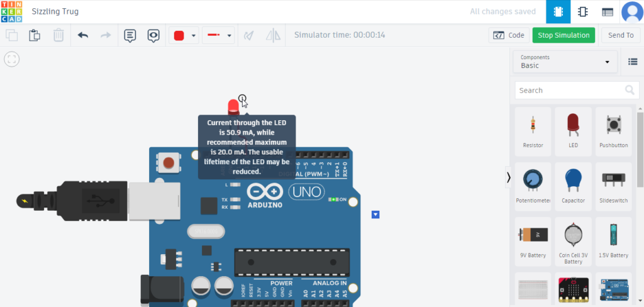Toggle notes visibility eye icon
This screenshot has width=644, height=307.
tap(153, 36)
